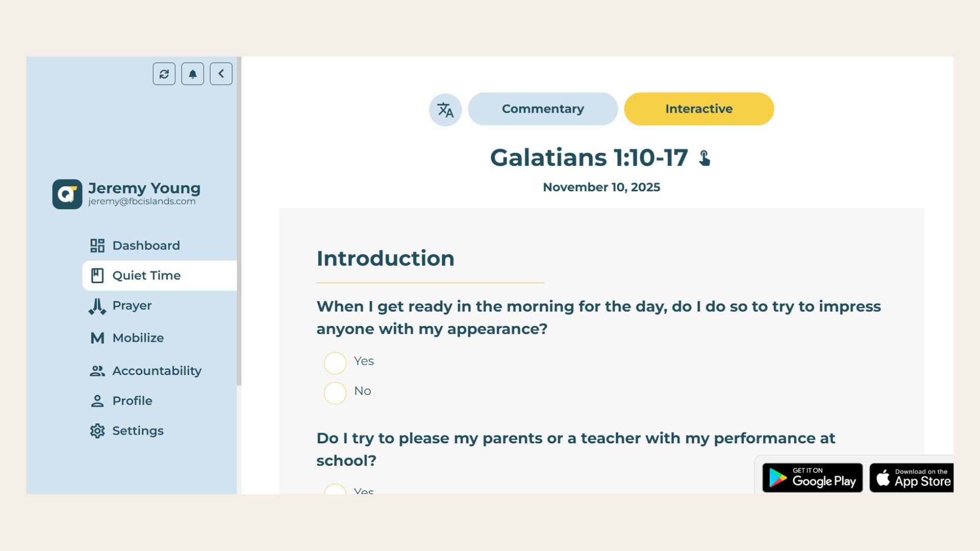Image resolution: width=980 pixels, height=551 pixels.
Task: Navigate to Accountability
Action: click(x=156, y=371)
